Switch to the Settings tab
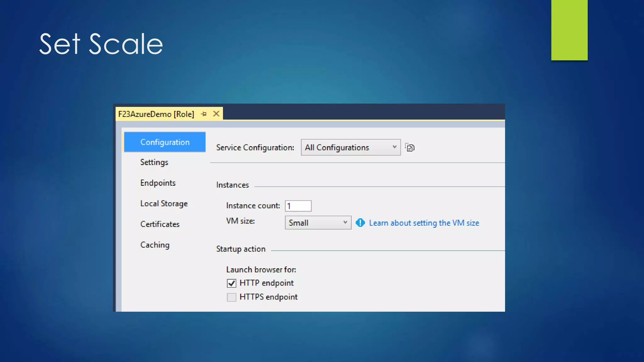 point(154,162)
